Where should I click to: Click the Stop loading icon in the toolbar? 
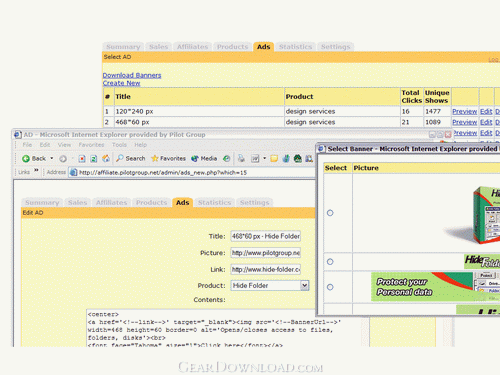82,159
